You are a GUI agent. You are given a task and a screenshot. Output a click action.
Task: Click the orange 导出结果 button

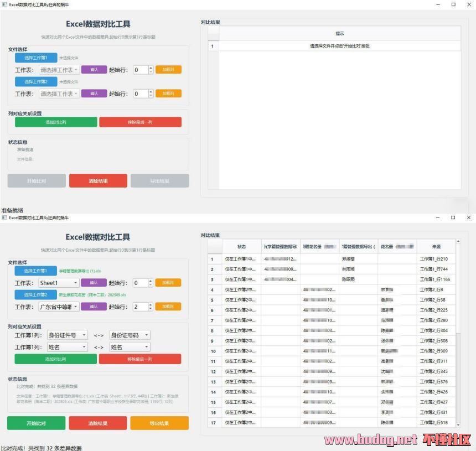(x=159, y=423)
